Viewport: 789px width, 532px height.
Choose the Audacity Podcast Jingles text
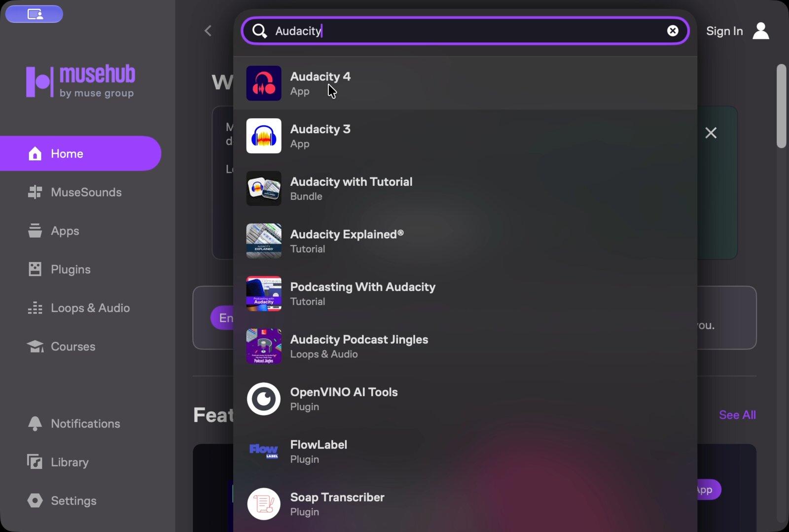click(359, 340)
